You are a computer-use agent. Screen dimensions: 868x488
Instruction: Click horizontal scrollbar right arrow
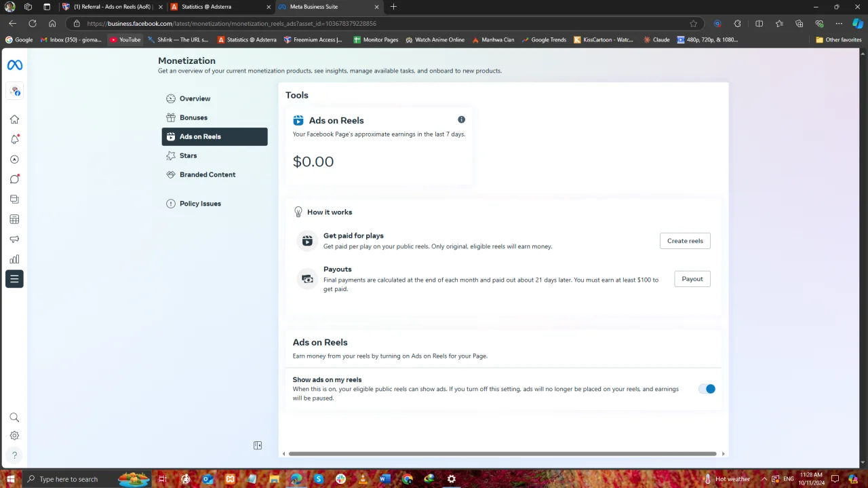click(723, 454)
